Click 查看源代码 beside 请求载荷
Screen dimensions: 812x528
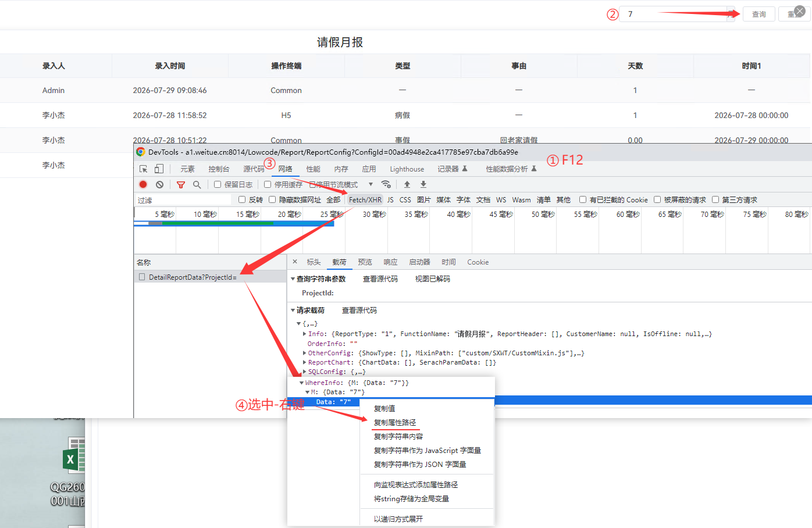tap(359, 311)
